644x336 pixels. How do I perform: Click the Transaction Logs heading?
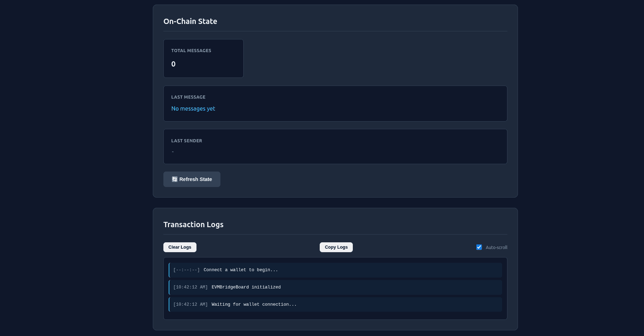(193, 224)
